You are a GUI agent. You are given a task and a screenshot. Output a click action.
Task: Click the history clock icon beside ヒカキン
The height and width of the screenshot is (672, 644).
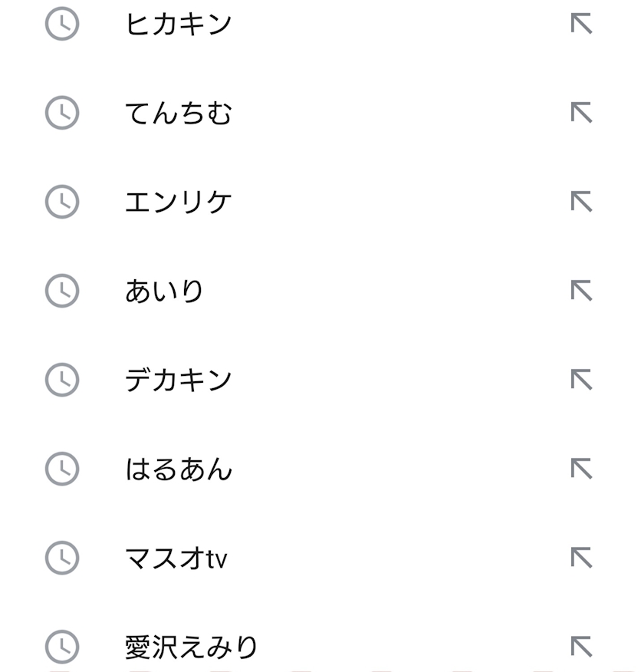(x=62, y=25)
